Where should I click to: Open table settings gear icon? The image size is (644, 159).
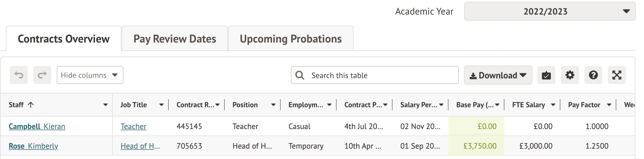(x=570, y=75)
